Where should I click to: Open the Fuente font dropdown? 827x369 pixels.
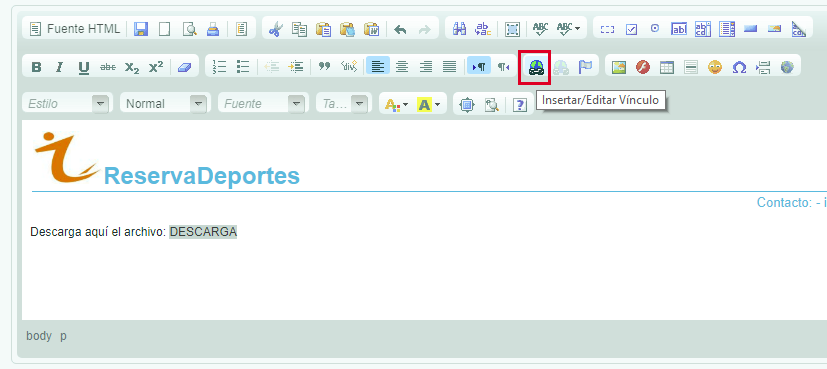click(262, 103)
